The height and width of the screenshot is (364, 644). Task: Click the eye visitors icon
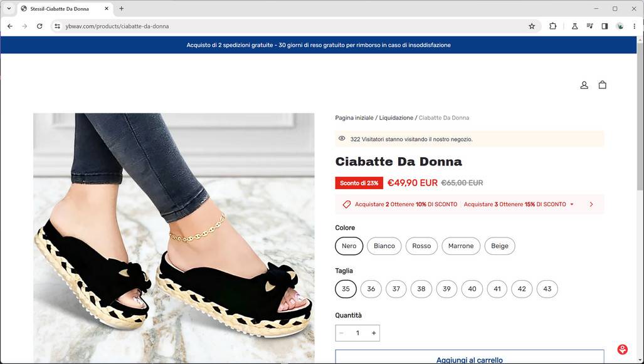coord(342,138)
